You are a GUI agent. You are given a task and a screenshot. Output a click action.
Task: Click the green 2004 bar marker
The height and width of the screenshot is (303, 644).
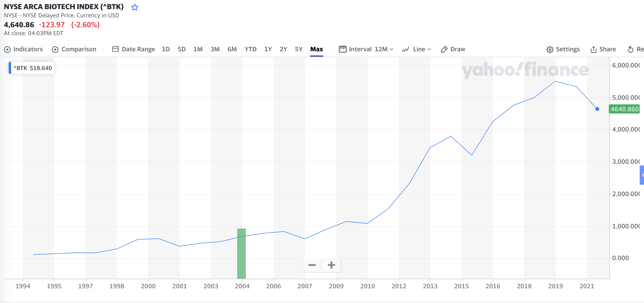coord(241,253)
